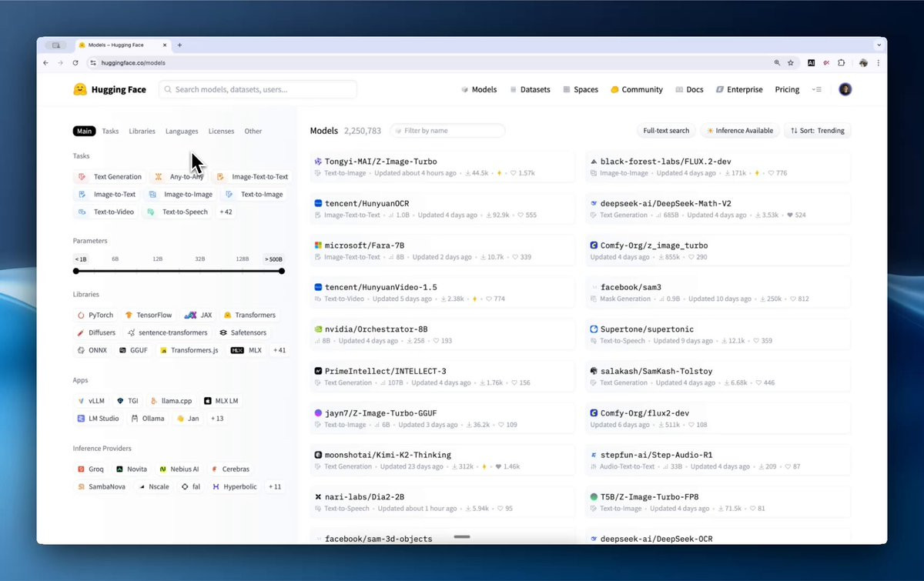Expand the +41 more libraries
Image resolution: width=924 pixels, height=581 pixels.
tap(280, 350)
